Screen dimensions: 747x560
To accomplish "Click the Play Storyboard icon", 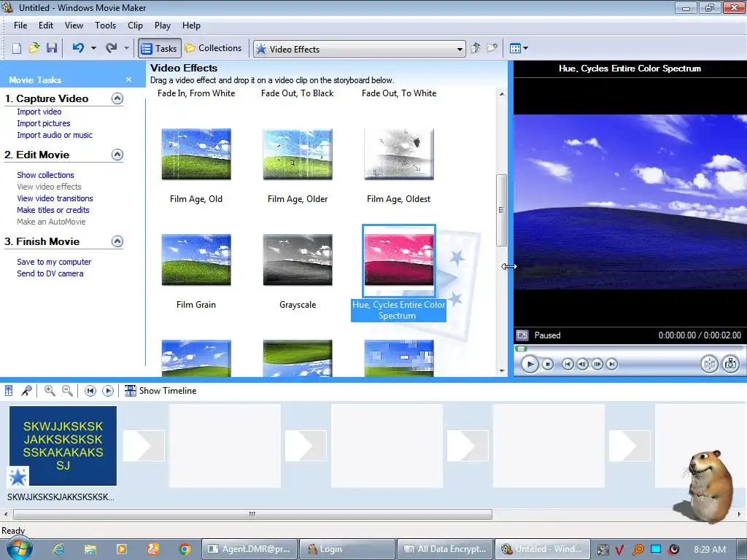I will [108, 391].
